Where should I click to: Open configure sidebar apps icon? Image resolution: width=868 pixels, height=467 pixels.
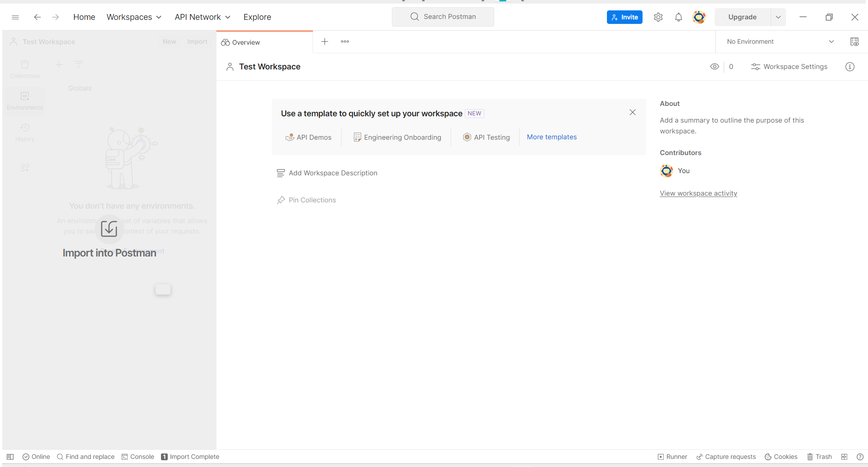(25, 168)
